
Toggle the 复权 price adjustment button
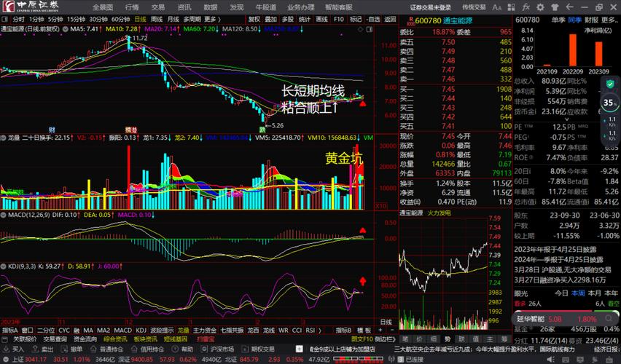254,18
